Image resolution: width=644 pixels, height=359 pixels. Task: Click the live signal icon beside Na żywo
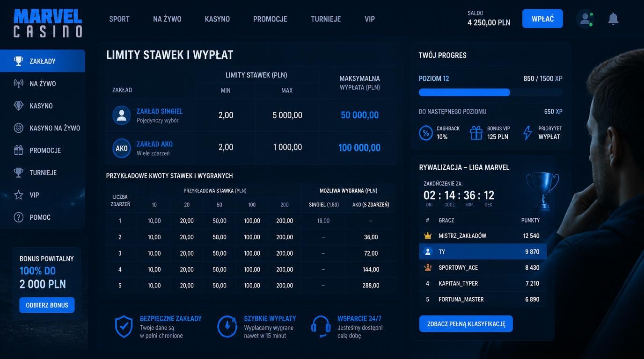click(x=19, y=83)
